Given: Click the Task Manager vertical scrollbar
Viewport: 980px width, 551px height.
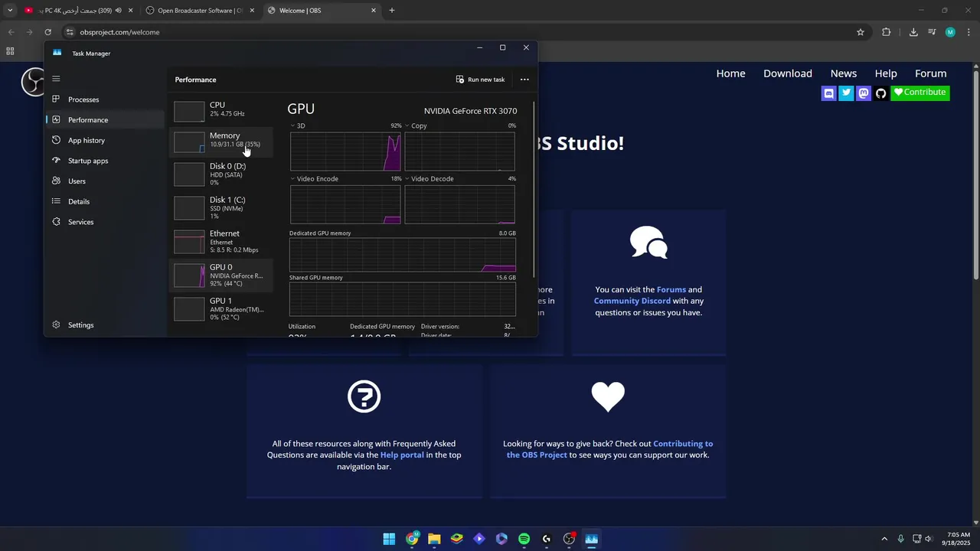Looking at the screenshot, I should (x=534, y=189).
